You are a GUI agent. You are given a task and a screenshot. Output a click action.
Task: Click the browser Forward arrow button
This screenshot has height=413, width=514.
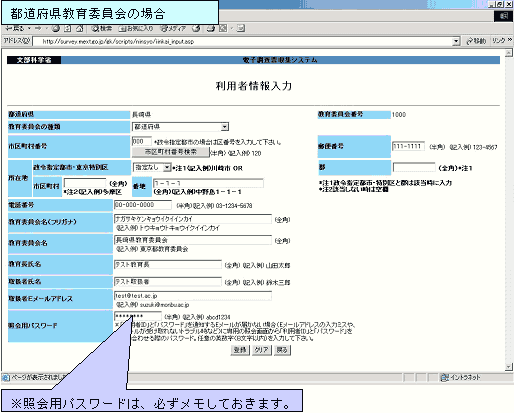click(38, 29)
